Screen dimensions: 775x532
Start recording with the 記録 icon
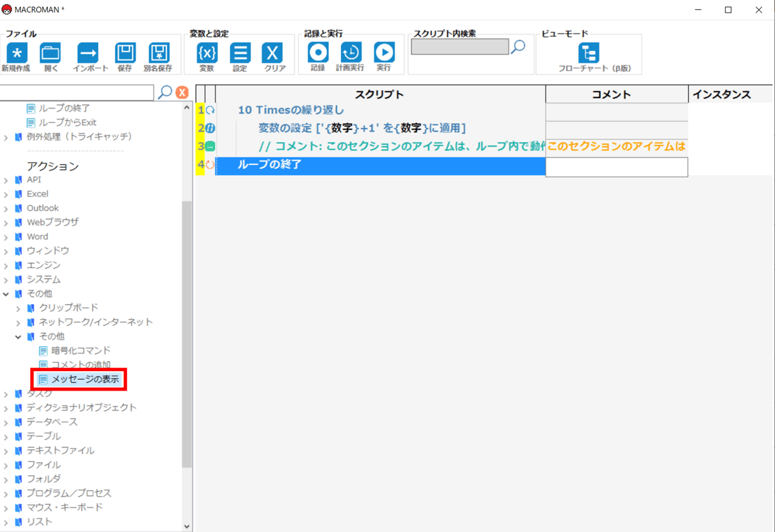318,54
